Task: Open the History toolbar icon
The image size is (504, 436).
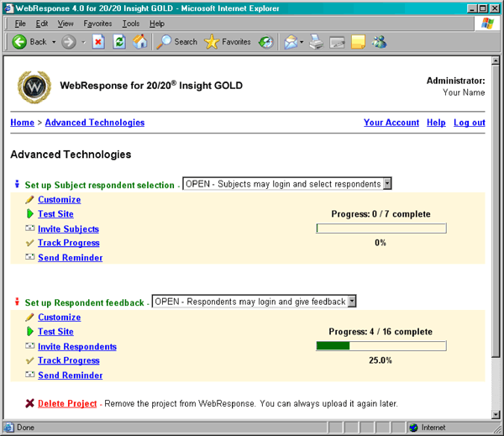Action: (x=265, y=42)
